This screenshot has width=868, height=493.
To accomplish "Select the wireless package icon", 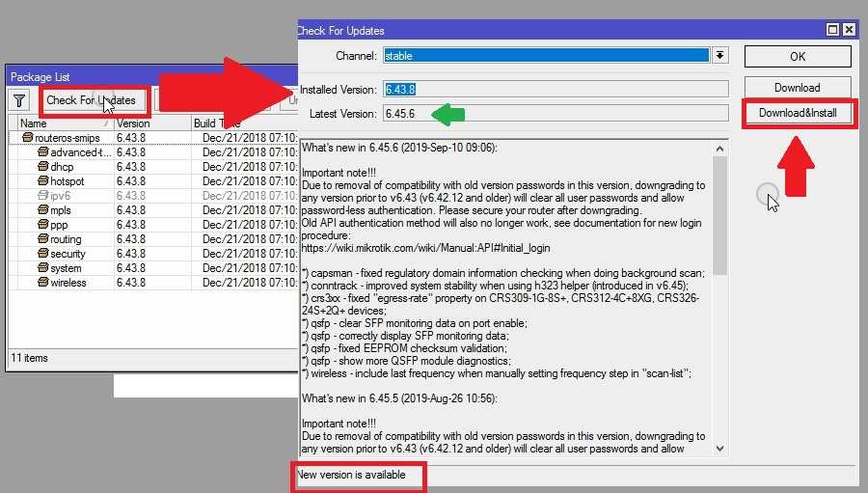I will coord(42,283).
